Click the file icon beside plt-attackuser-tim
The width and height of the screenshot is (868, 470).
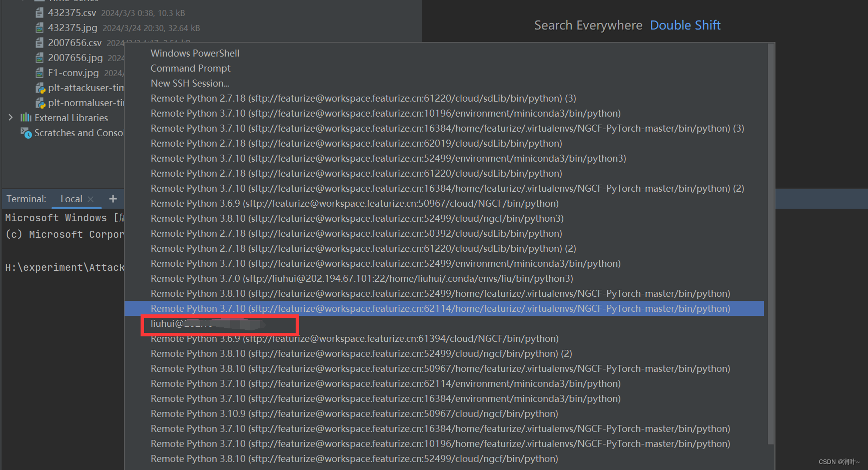point(40,88)
